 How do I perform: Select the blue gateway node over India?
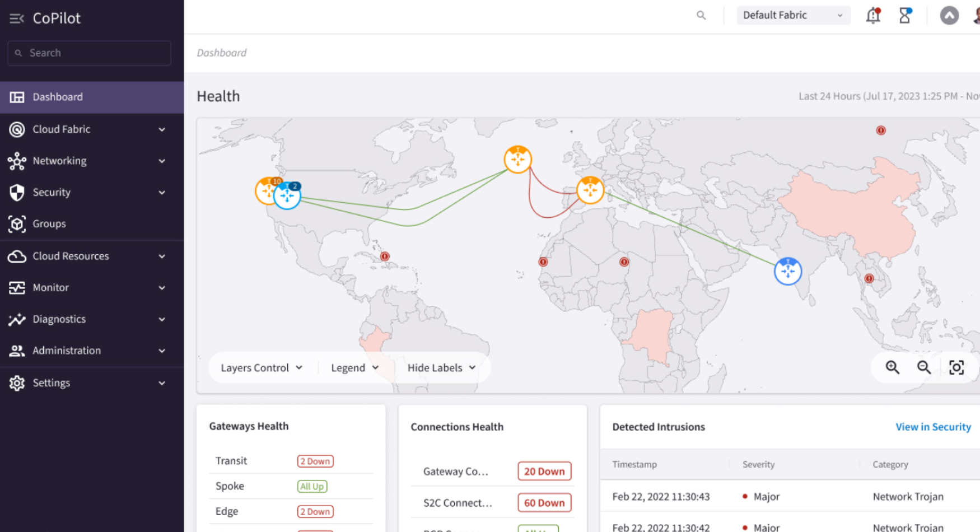click(787, 272)
